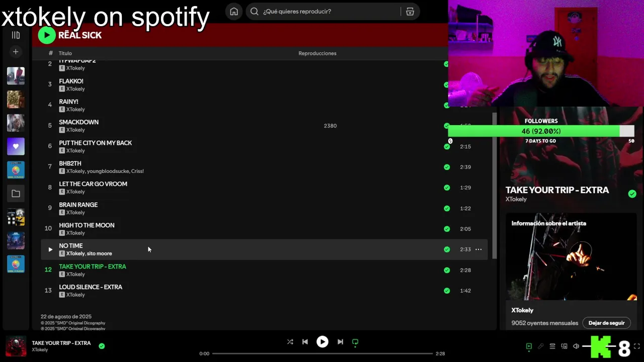Click the # column header
The width and height of the screenshot is (644, 362).
click(50, 53)
